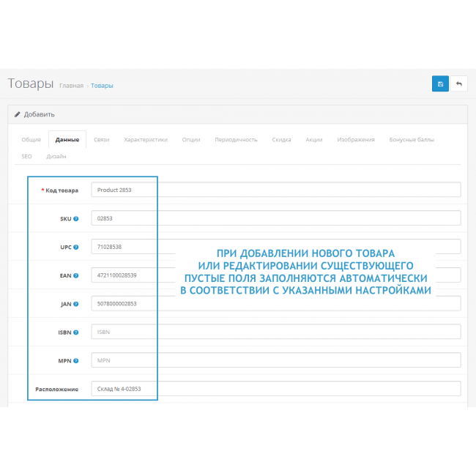Click the Товары breadcrumb link

[x=102, y=86]
